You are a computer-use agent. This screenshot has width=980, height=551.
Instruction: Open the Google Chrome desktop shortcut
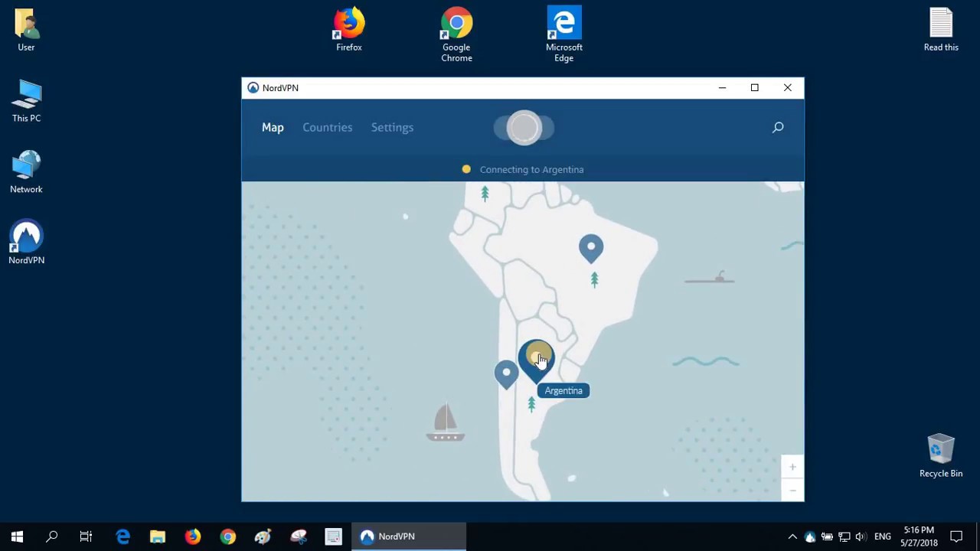tap(456, 34)
